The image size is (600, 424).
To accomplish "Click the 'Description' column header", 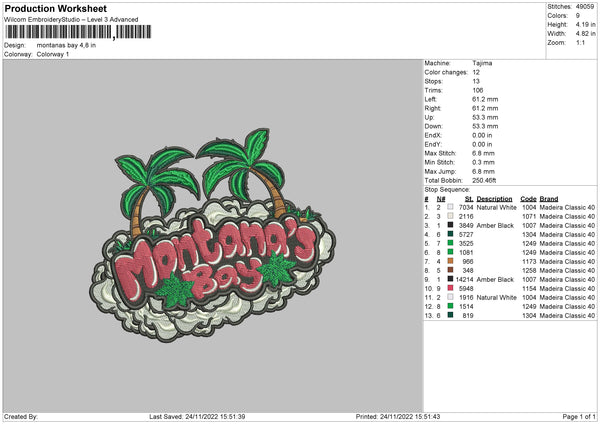I will 494,199.
